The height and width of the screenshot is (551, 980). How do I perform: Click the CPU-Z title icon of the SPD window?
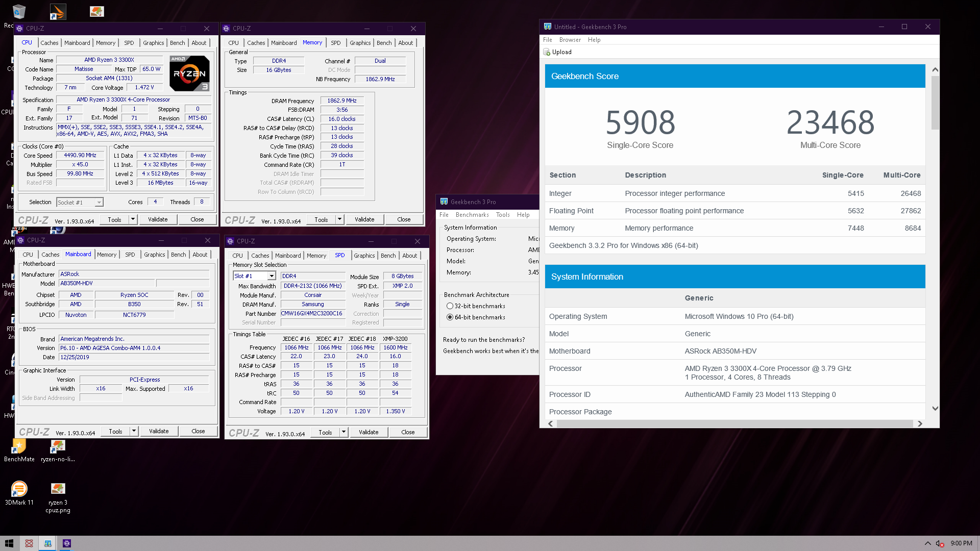(230, 241)
